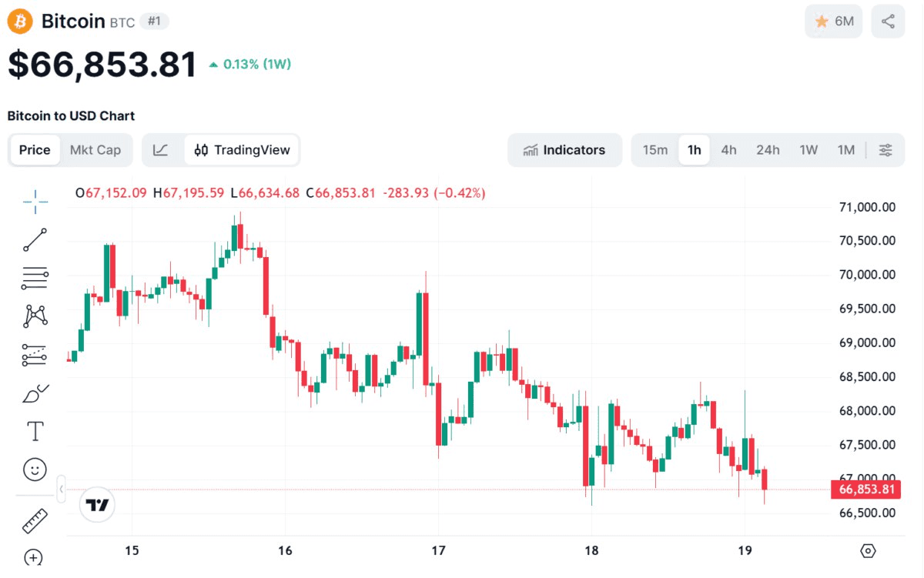Select the trend line drawing tool
This screenshot has width=924, height=578.
click(x=35, y=240)
